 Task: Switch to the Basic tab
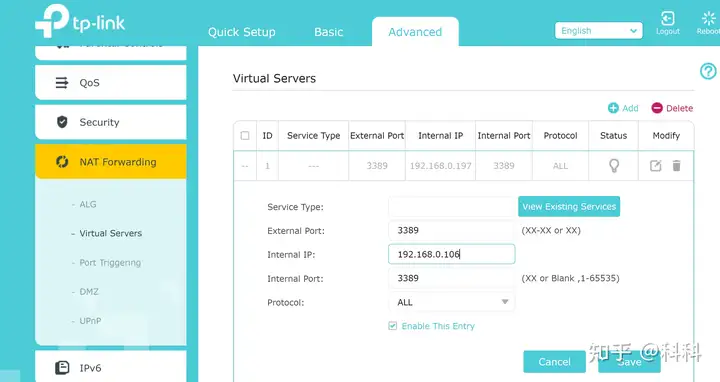tap(328, 32)
